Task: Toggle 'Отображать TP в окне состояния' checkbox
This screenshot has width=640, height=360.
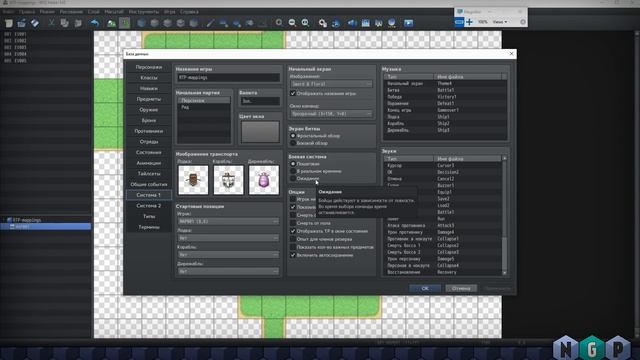Action: pyautogui.click(x=293, y=231)
